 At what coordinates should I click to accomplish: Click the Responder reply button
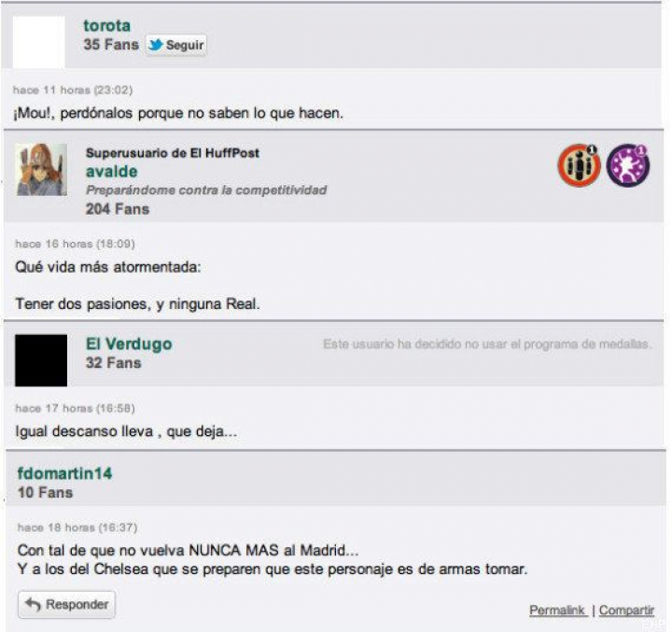(66, 605)
